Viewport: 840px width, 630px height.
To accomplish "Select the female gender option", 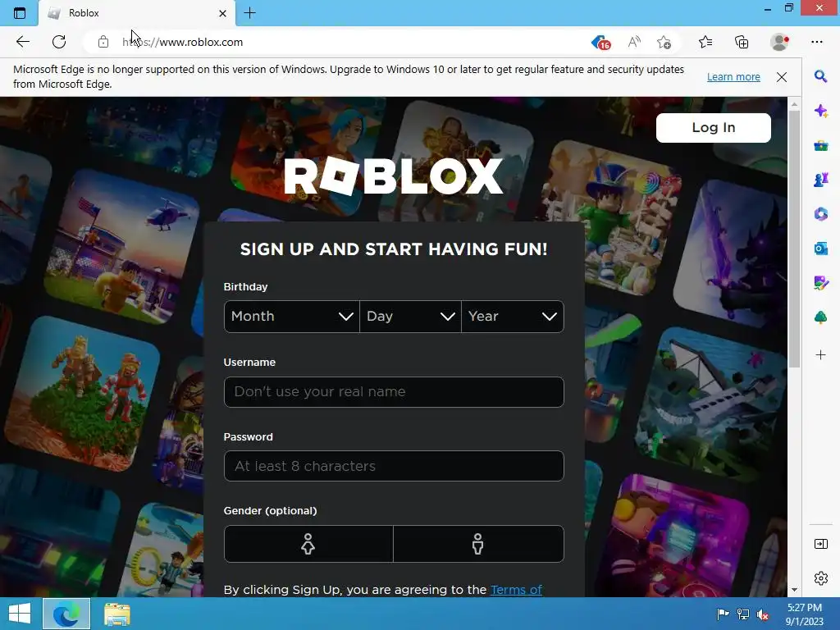I will tap(308, 544).
